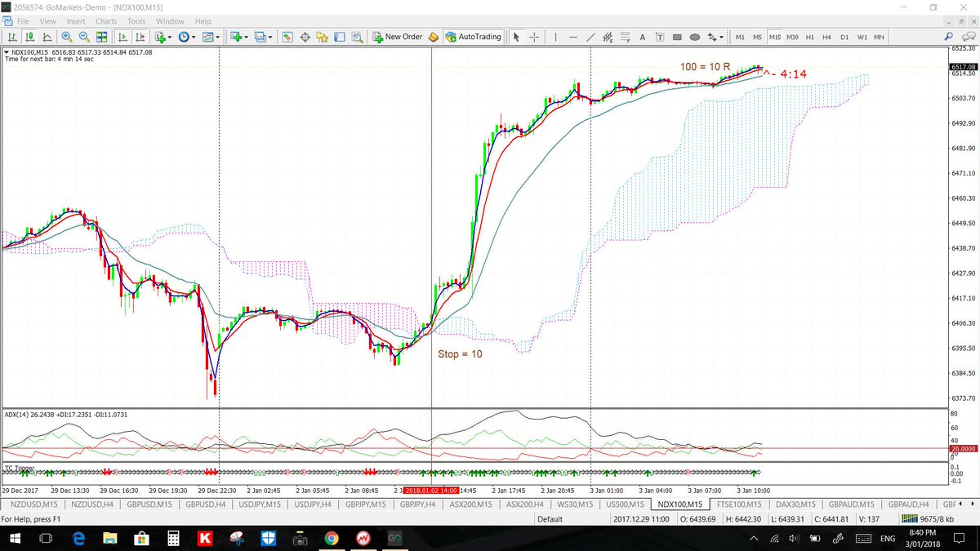Switch to W1 timeframe
The image size is (980, 551).
(x=862, y=37)
